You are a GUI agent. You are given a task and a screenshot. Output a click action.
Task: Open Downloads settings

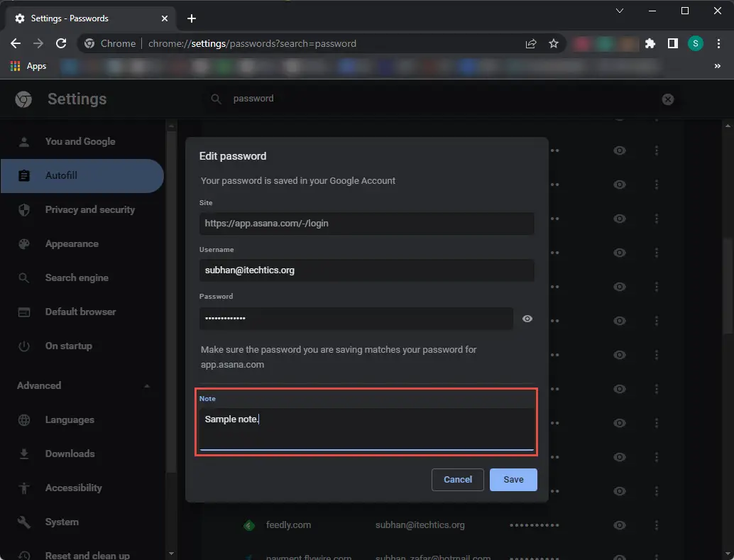[x=82, y=454]
